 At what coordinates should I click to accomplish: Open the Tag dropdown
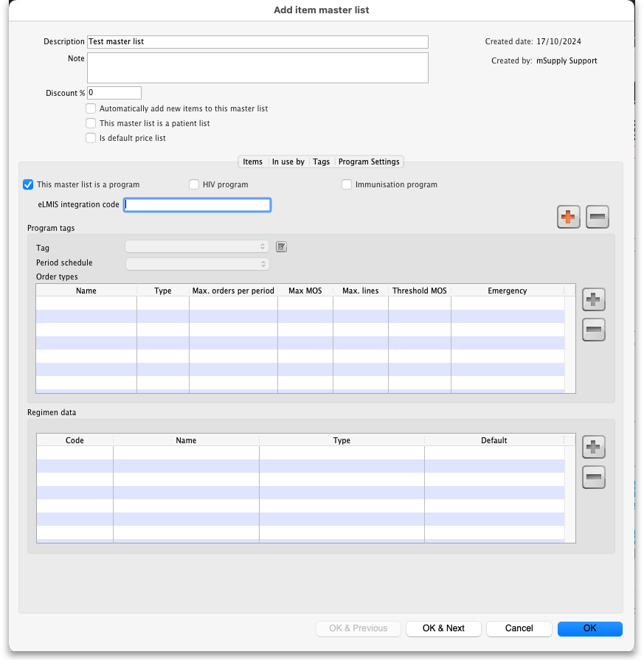[197, 247]
